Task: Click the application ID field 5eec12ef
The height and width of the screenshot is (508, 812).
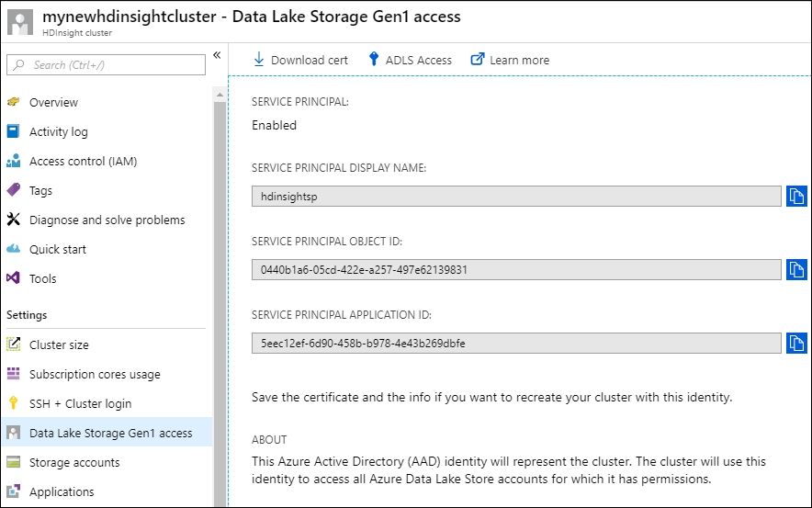Action: pos(516,344)
